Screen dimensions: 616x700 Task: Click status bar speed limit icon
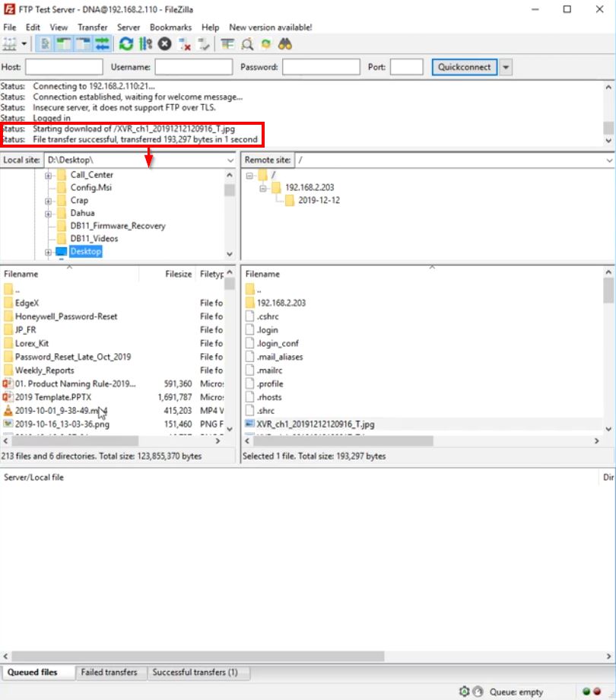pos(478,692)
